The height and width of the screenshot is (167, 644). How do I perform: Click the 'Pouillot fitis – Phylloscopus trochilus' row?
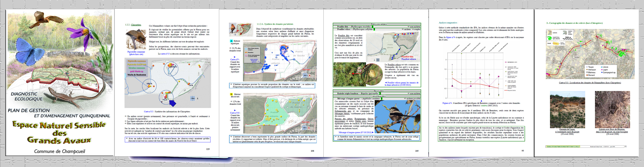(x=377, y=27)
